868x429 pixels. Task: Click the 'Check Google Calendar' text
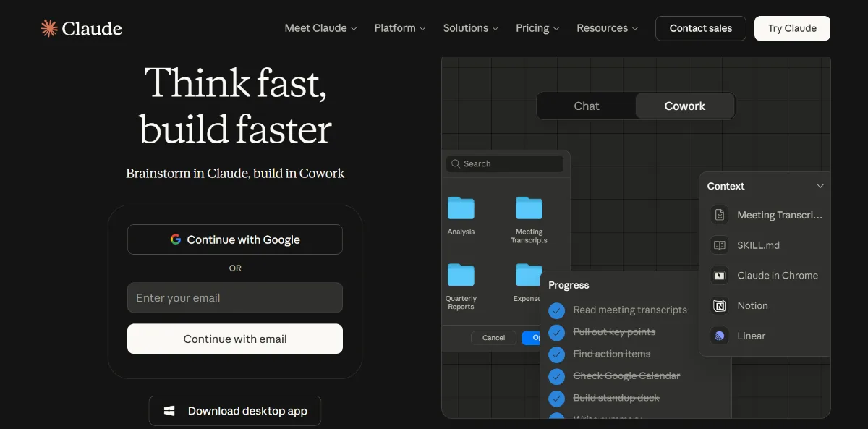626,376
